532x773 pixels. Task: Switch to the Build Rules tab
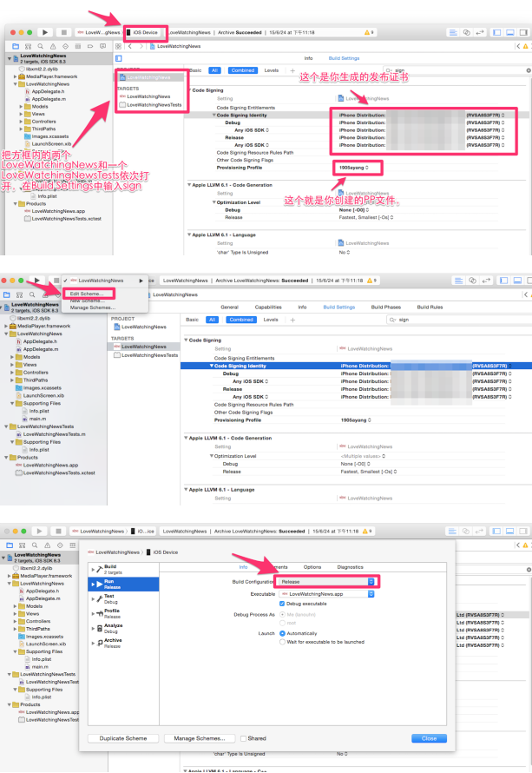pyautogui.click(x=430, y=307)
